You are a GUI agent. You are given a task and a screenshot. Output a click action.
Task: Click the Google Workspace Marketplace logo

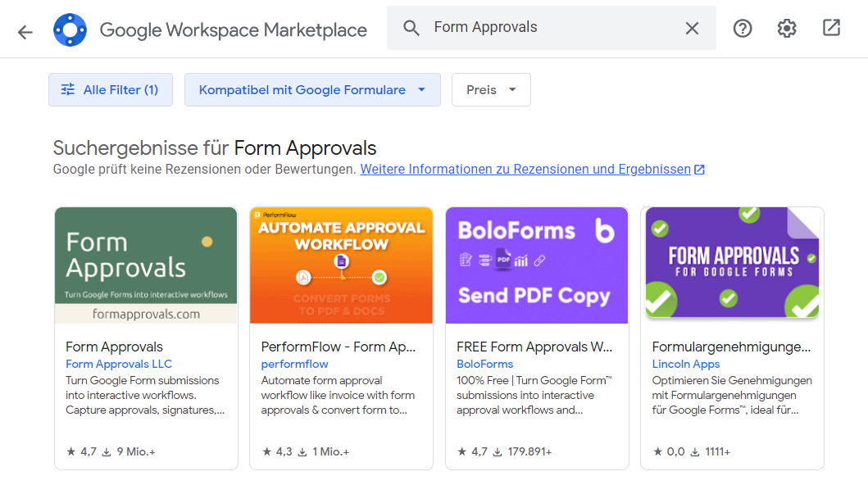click(70, 30)
